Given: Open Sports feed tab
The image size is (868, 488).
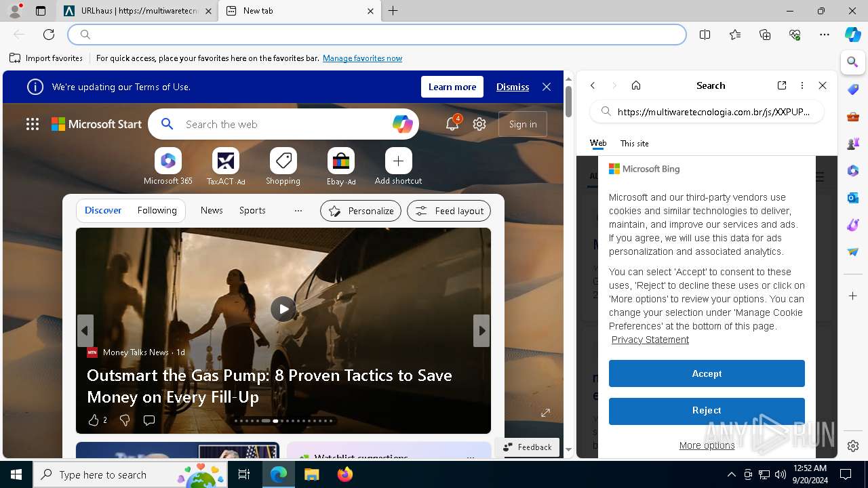Looking at the screenshot, I should click(x=252, y=211).
